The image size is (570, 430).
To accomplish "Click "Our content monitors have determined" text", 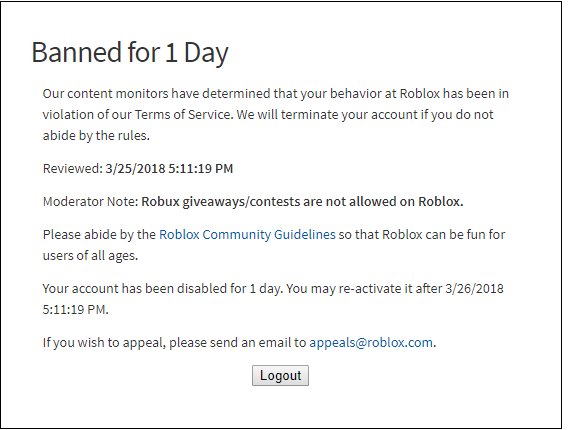I will point(157,93).
